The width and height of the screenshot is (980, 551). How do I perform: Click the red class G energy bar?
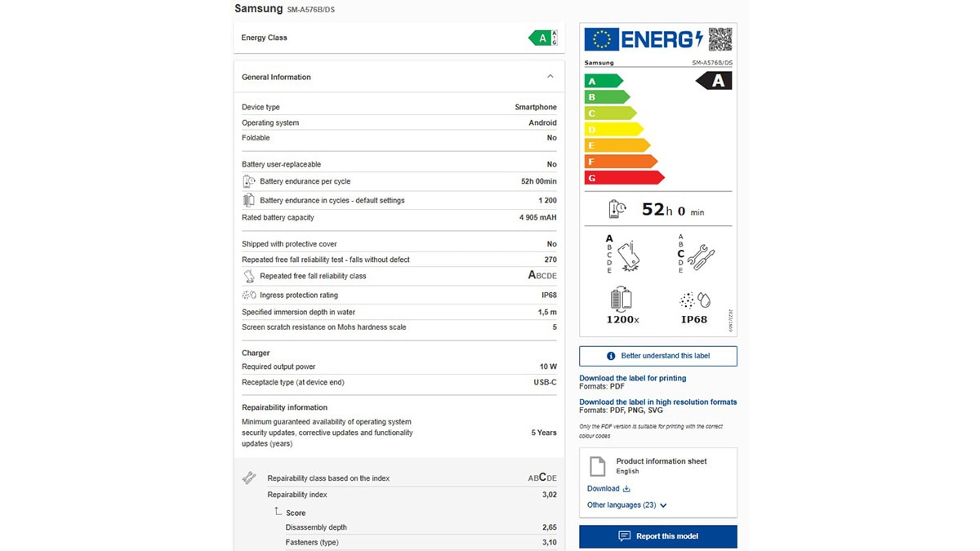[x=623, y=177]
